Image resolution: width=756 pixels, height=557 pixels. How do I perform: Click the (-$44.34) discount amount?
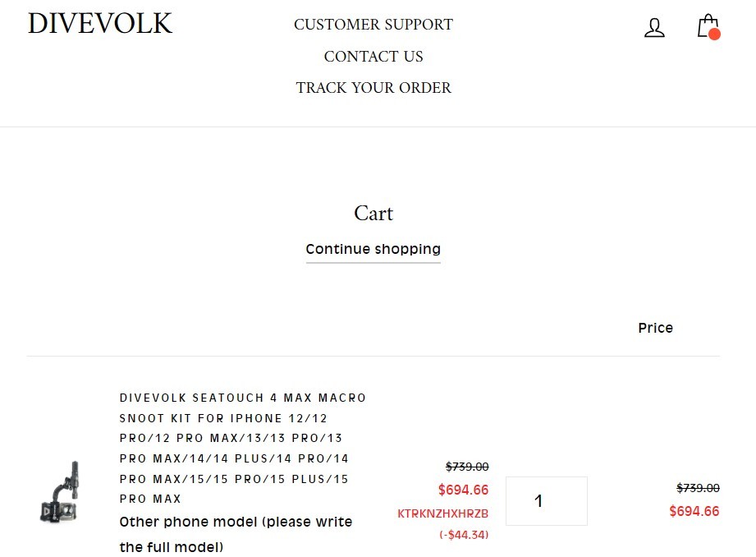tap(463, 535)
